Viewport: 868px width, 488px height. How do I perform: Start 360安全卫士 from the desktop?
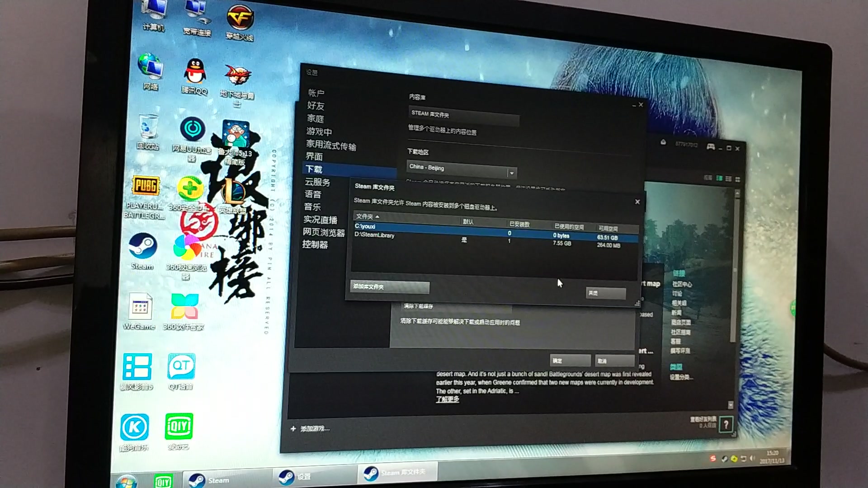192,189
